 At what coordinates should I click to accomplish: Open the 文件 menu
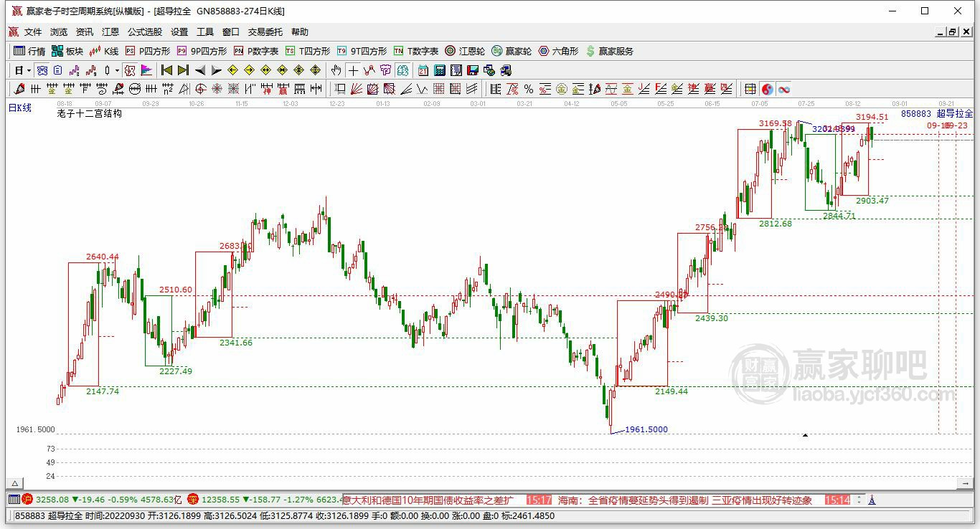[33, 32]
